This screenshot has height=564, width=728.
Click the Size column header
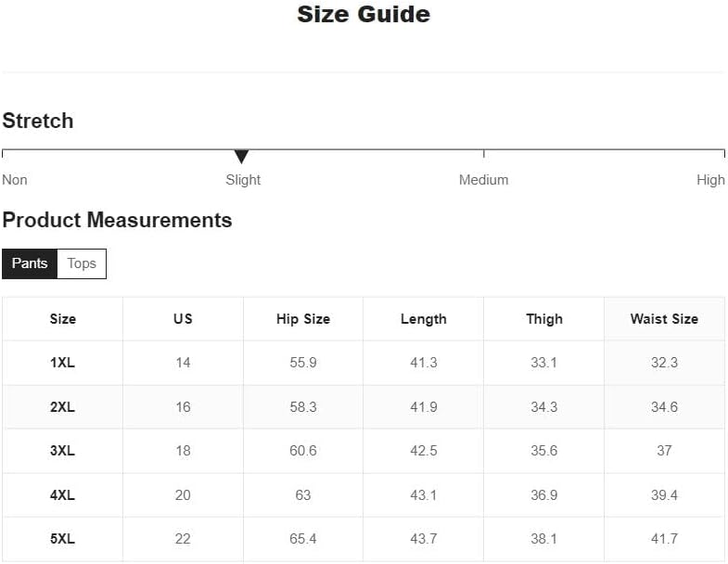[x=63, y=319]
